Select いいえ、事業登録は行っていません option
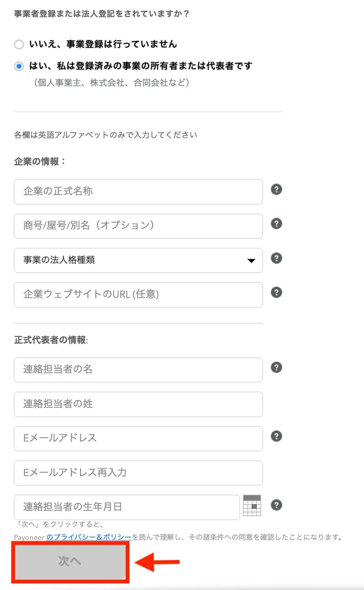The height and width of the screenshot is (590, 364). tap(19, 44)
